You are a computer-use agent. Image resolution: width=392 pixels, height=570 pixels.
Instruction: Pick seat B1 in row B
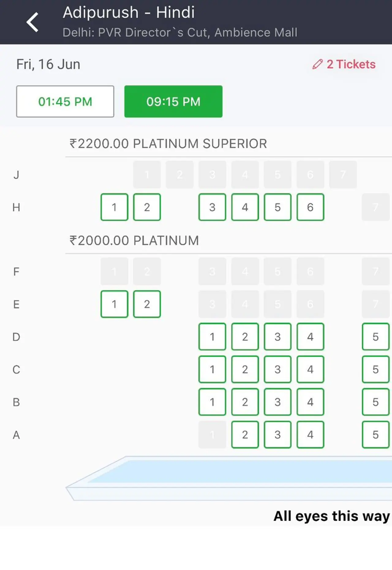click(212, 402)
